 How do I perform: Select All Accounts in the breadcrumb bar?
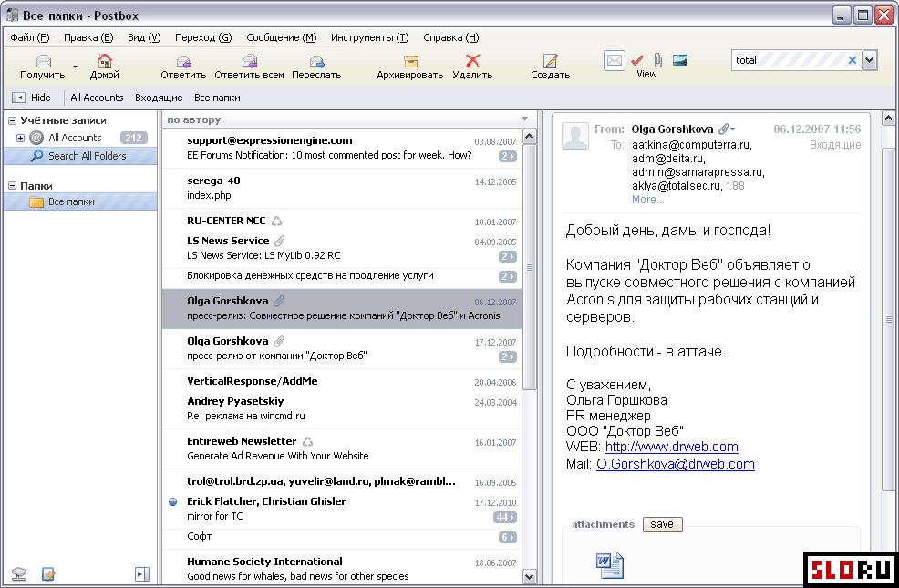[97, 98]
